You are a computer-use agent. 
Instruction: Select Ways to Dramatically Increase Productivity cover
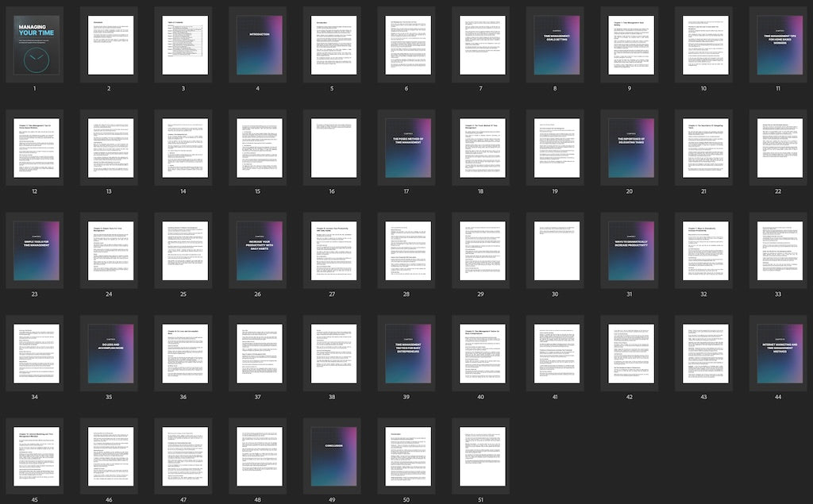tap(630, 251)
